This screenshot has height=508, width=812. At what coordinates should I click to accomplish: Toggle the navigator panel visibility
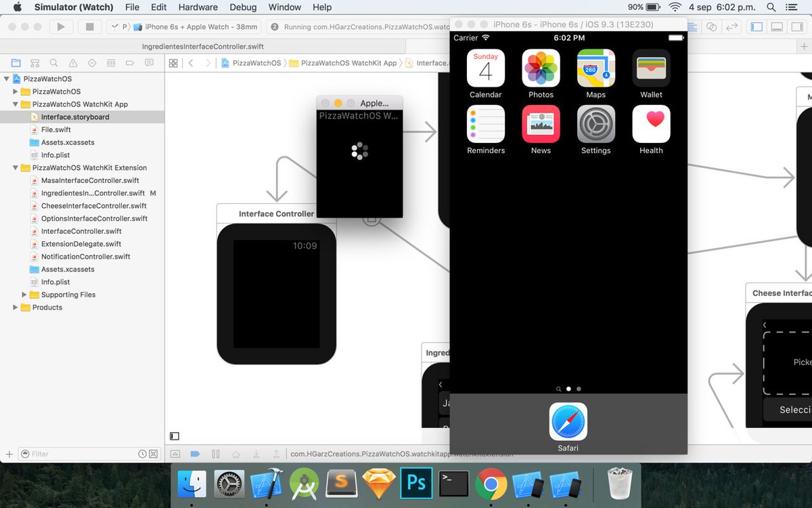pyautogui.click(x=757, y=27)
